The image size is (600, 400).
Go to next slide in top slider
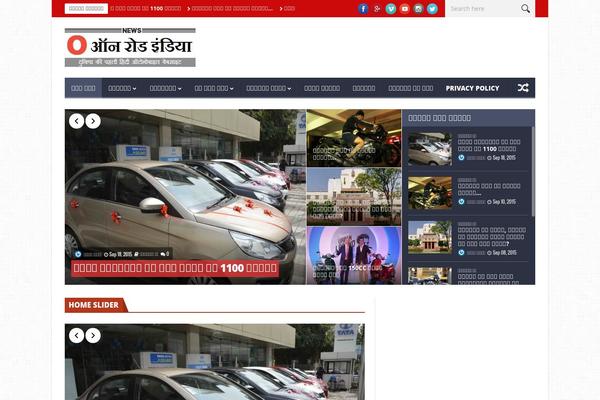[x=93, y=121]
